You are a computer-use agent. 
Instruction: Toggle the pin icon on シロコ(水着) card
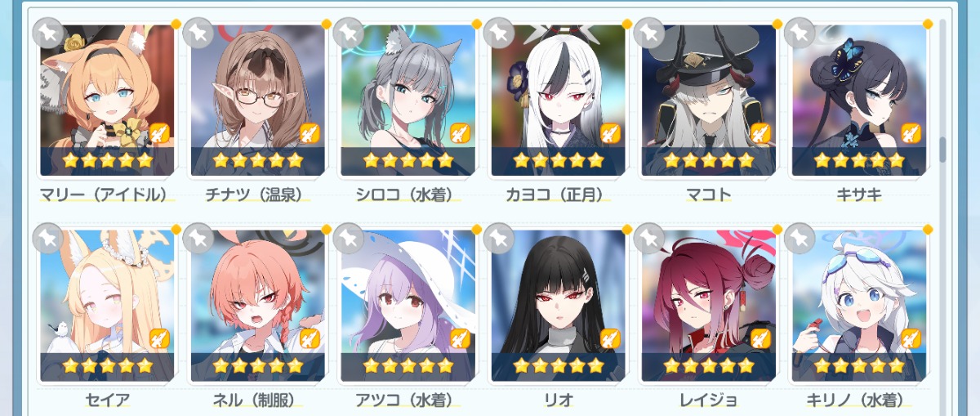(349, 33)
